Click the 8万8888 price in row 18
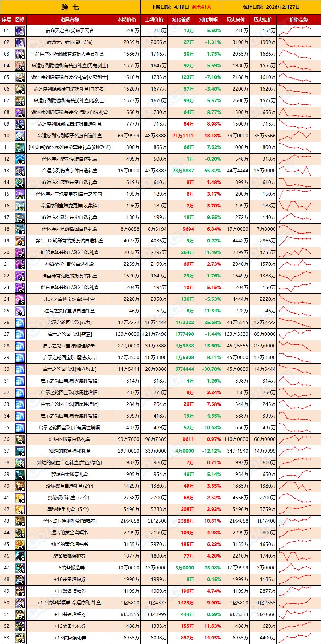 [130, 229]
